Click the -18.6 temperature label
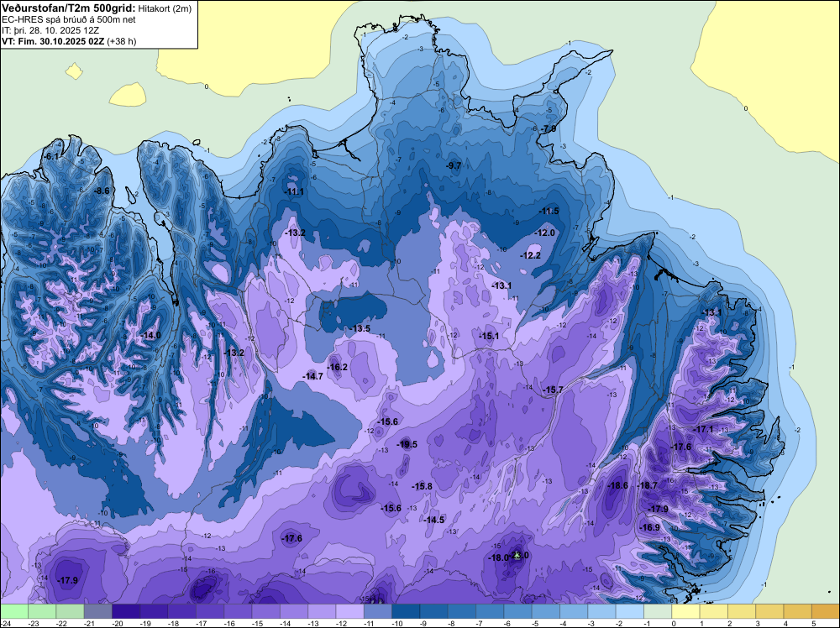Screen dimensions: 840x628 click(x=617, y=485)
